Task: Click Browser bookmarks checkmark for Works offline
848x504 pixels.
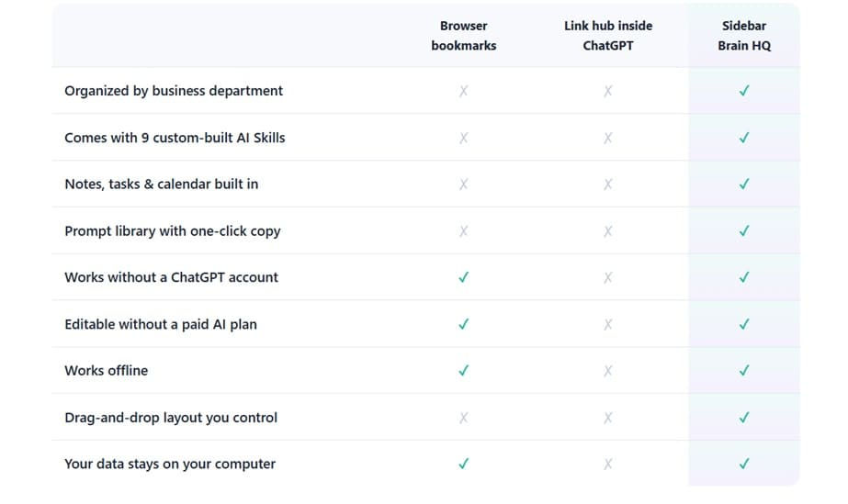Action: coord(463,371)
